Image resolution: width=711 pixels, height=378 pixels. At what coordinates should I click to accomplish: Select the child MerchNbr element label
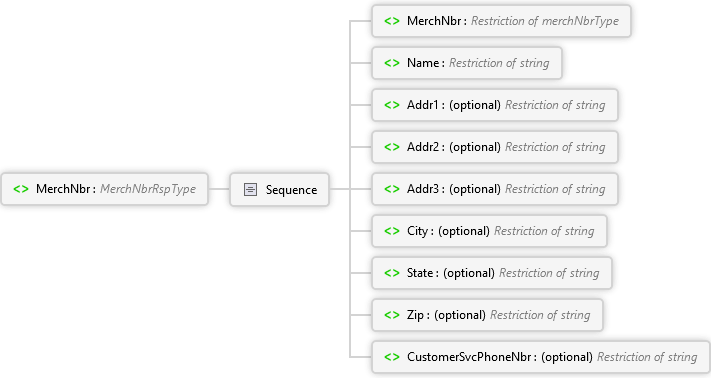(x=434, y=21)
